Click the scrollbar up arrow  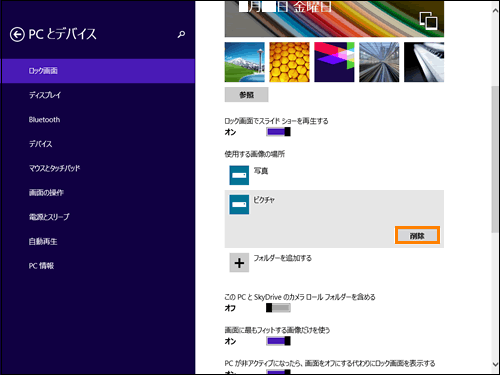click(x=495, y=10)
